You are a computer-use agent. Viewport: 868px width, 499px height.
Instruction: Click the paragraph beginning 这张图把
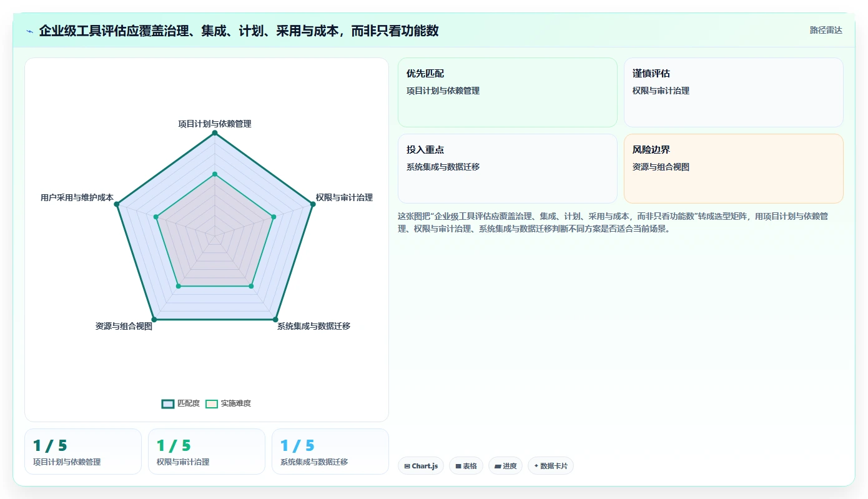[x=614, y=222]
